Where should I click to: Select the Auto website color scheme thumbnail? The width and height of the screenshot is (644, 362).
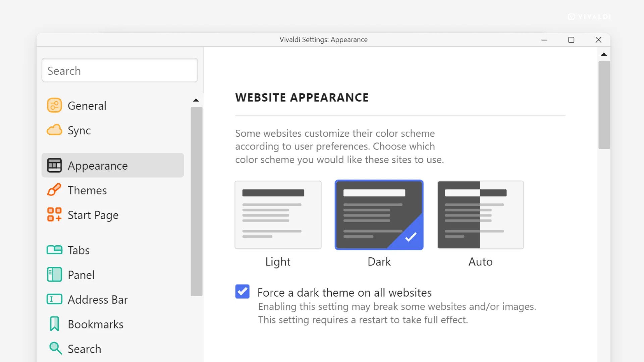pyautogui.click(x=481, y=215)
